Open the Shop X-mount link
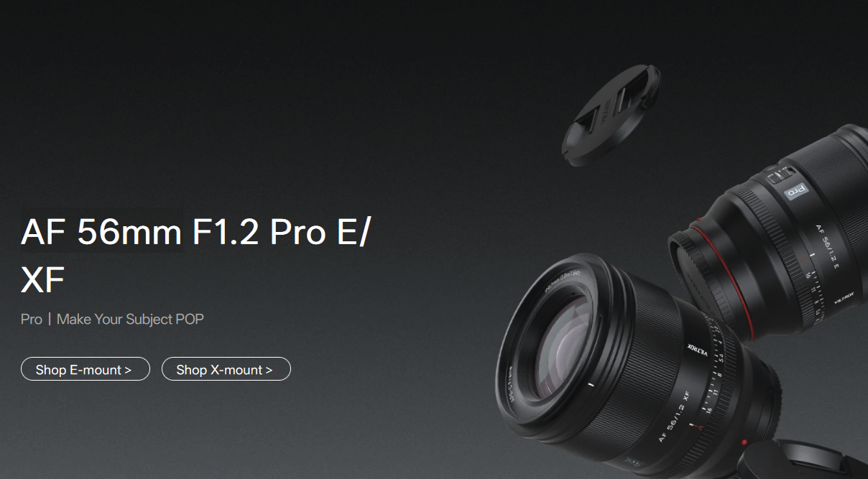Screen dimensions: 868x479 point(226,369)
